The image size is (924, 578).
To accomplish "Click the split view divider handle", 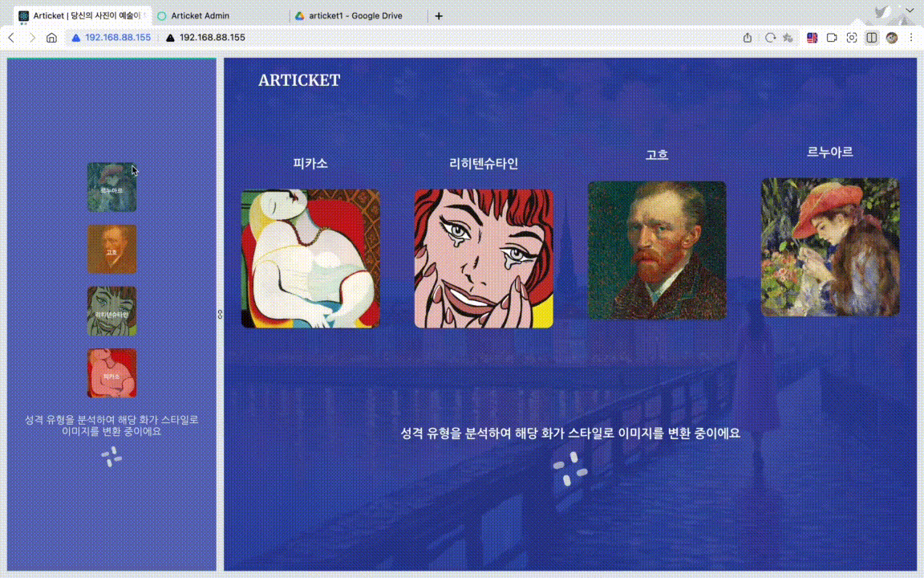I will pos(220,315).
